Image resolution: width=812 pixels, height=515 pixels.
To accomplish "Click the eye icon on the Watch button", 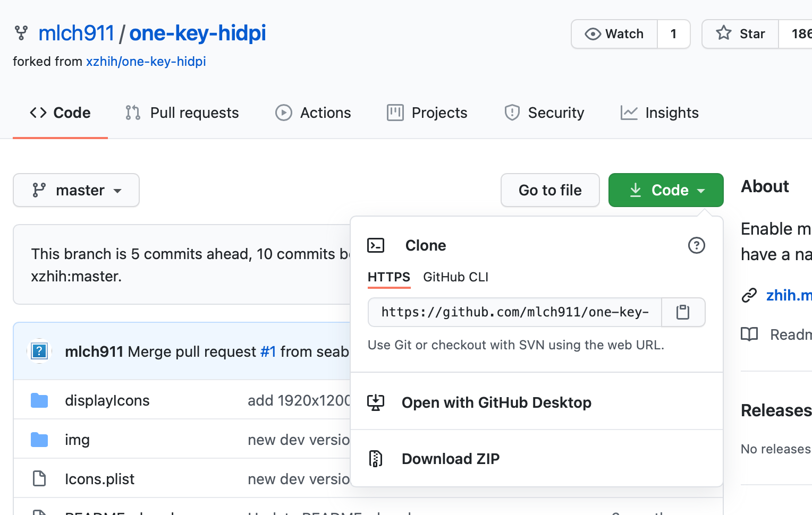I will pyautogui.click(x=593, y=34).
